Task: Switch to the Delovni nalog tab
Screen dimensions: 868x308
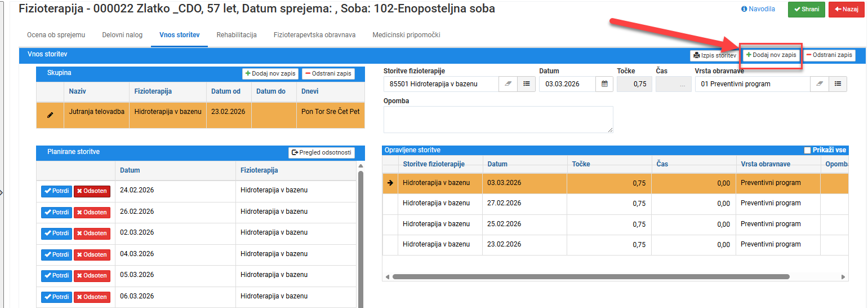Action: (122, 35)
